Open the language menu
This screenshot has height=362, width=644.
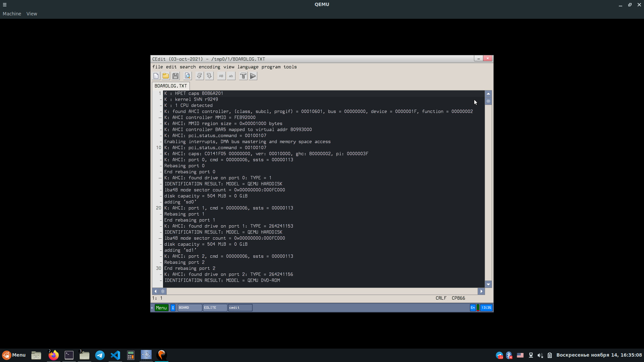[248, 67]
